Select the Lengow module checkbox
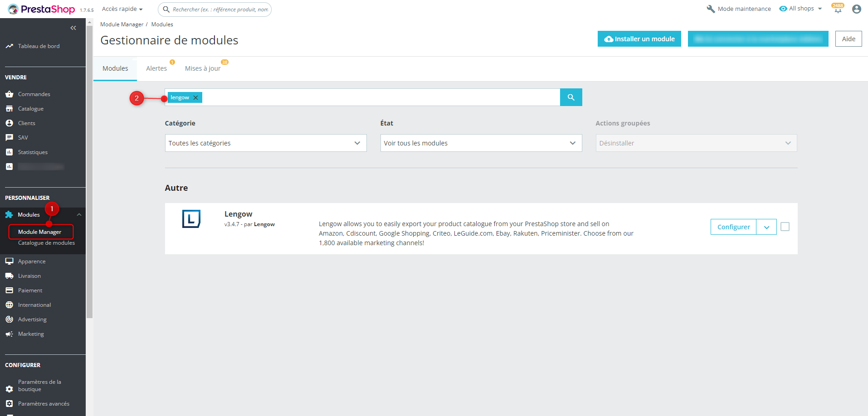Viewport: 868px width, 416px height. point(785,227)
